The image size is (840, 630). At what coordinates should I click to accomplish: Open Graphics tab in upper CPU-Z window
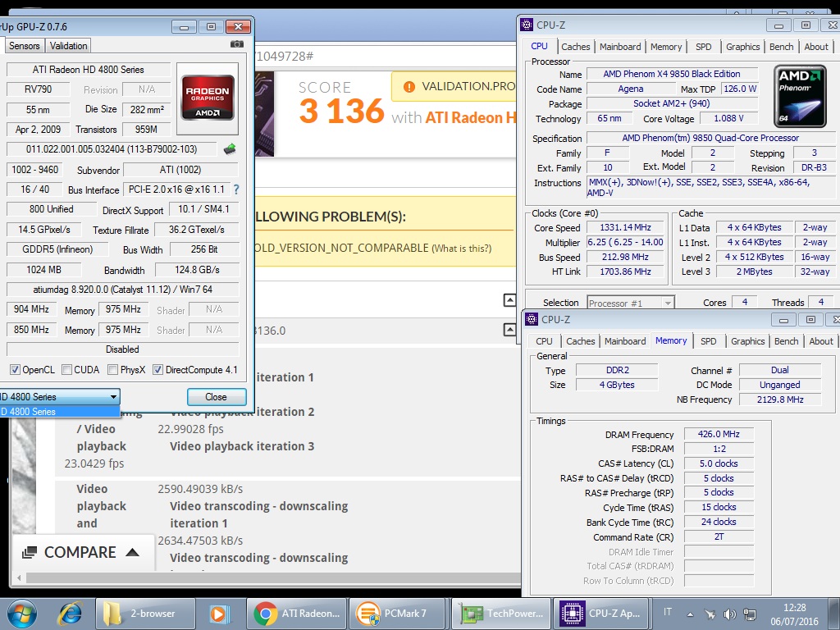[742, 47]
